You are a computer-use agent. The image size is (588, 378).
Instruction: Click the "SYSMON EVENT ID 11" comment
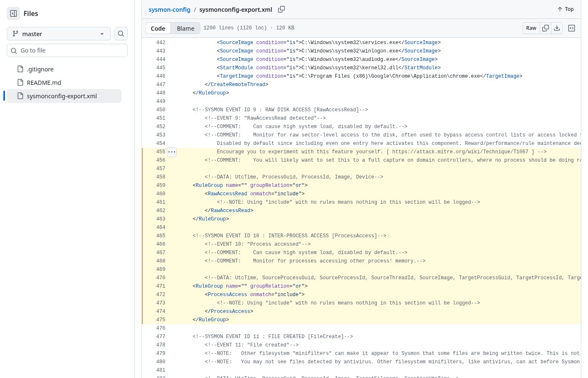click(273, 336)
